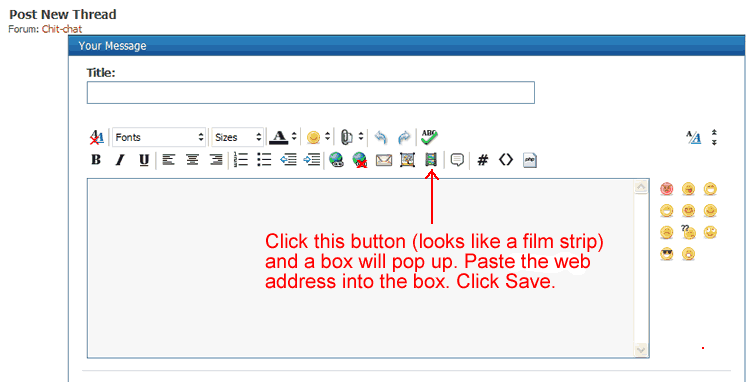Insert the plain smile smiley
750x382 pixels.
710,210
